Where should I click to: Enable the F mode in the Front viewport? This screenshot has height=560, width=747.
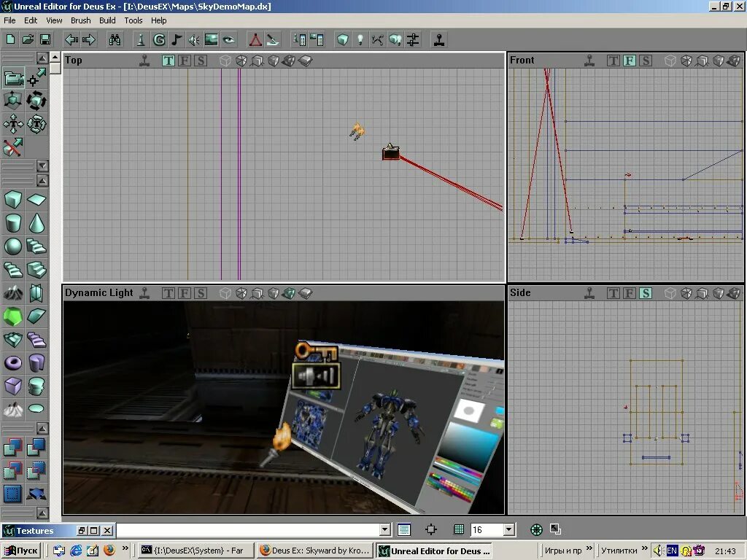point(629,61)
